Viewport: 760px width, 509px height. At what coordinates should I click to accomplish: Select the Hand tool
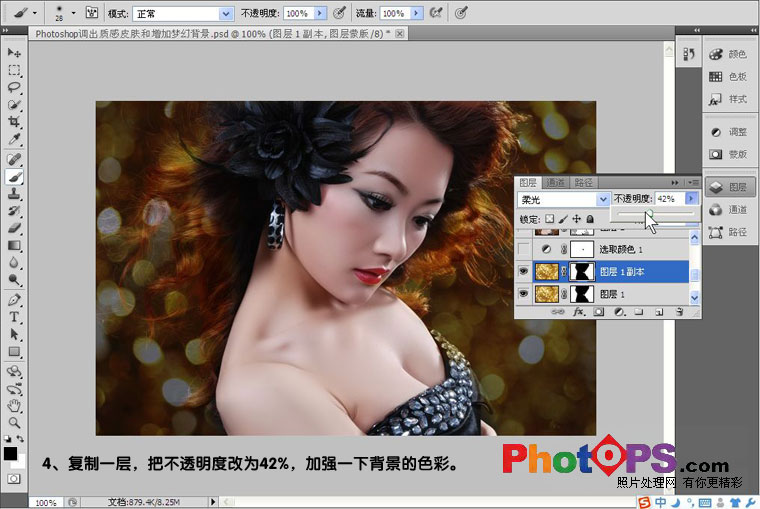pyautogui.click(x=14, y=406)
